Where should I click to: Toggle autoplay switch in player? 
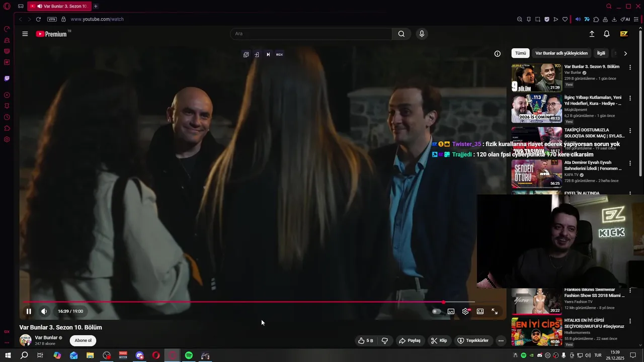tap(436, 311)
